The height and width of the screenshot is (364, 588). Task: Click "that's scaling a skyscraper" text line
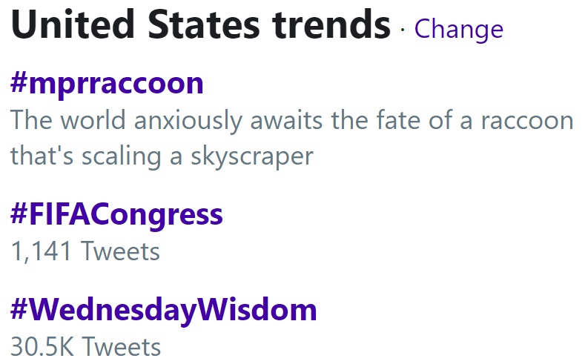point(162,156)
